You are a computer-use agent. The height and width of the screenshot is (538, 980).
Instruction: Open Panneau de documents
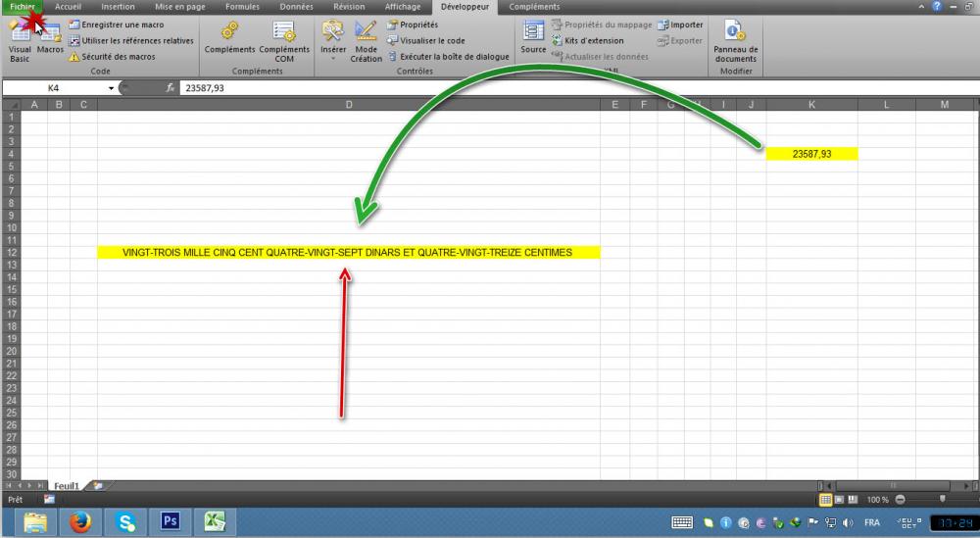[x=736, y=40]
